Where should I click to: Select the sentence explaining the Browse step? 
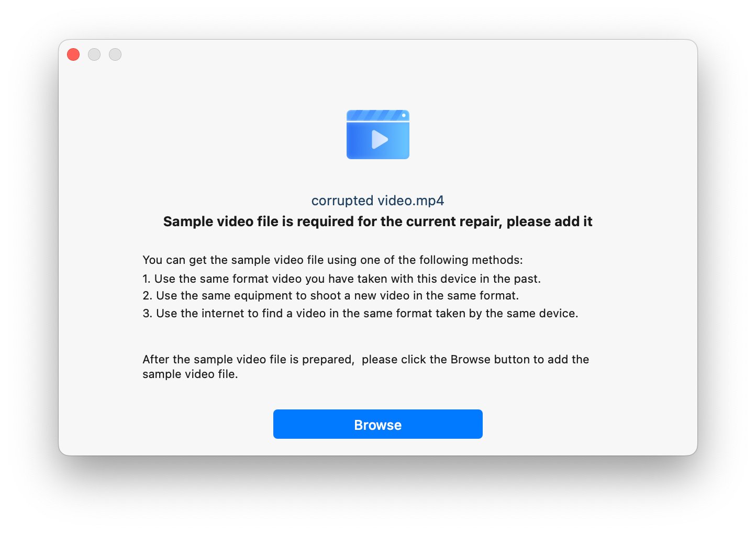click(x=365, y=367)
